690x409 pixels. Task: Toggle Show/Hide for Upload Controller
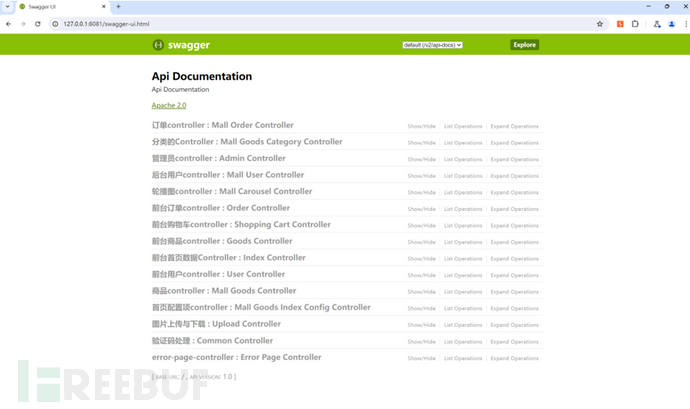pyautogui.click(x=421, y=325)
